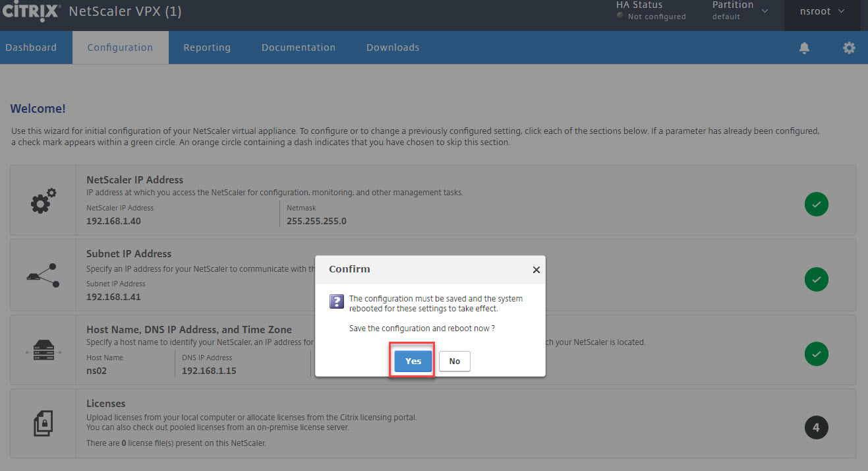The width and height of the screenshot is (868, 471).
Task: Click the subnet IP value 192.168.1.41
Action: coord(113,297)
